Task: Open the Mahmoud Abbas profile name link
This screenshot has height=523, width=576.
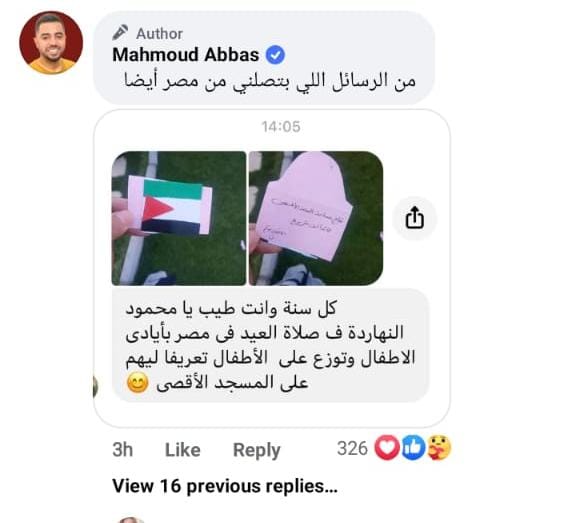Action: tap(186, 55)
